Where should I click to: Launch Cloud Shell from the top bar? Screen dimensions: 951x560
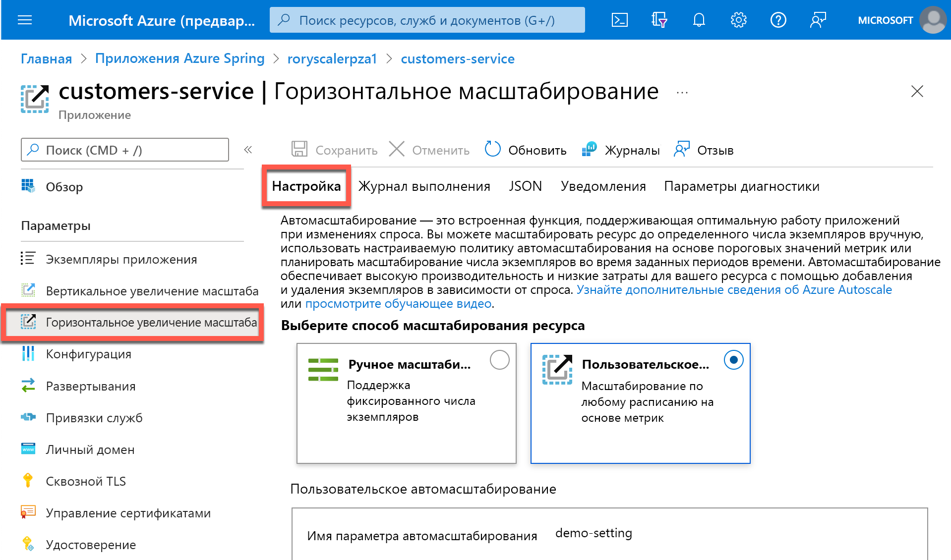[620, 20]
